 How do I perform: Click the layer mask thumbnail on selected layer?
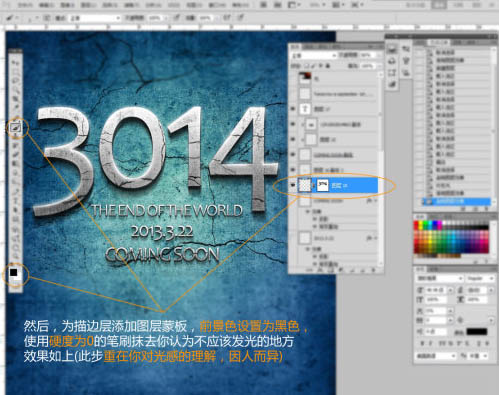point(323,185)
